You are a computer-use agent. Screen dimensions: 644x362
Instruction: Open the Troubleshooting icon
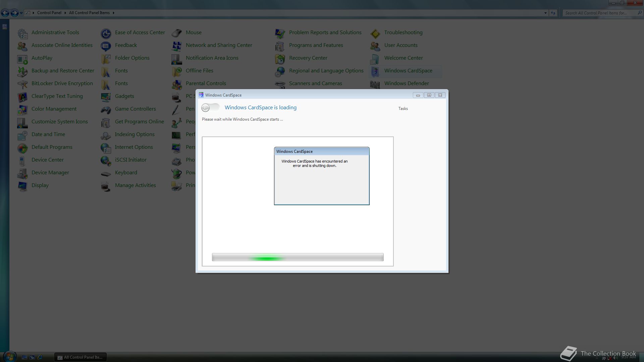pos(375,33)
